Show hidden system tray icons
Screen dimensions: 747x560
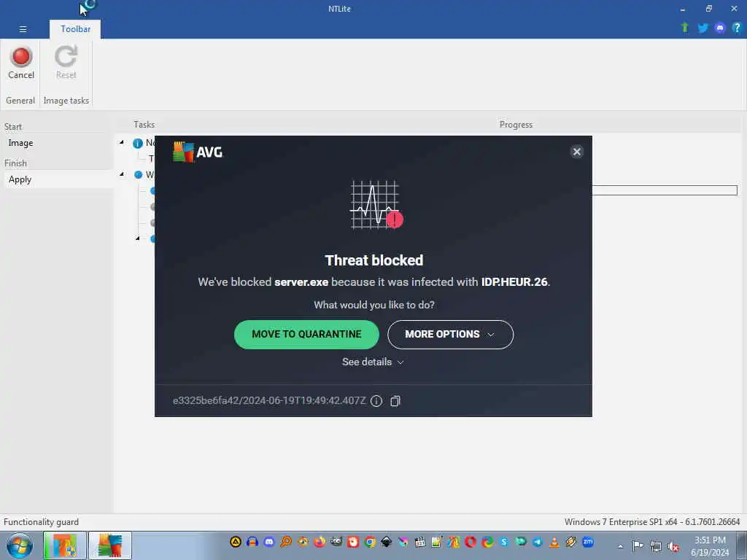click(x=620, y=546)
